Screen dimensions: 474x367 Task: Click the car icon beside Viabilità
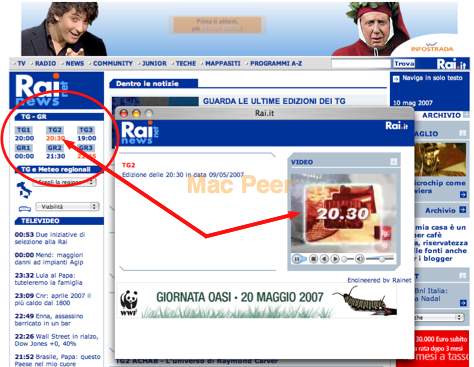tap(24, 208)
